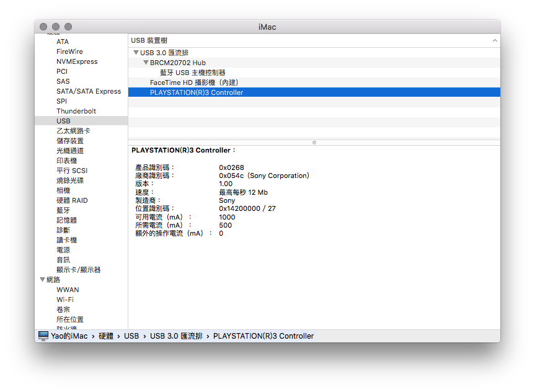
Task: Click the 額外的操作電流 (mA) value 0
Action: 221,234
